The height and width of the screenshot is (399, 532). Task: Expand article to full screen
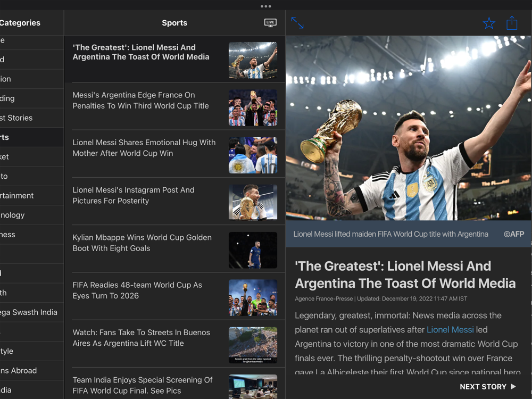click(297, 23)
